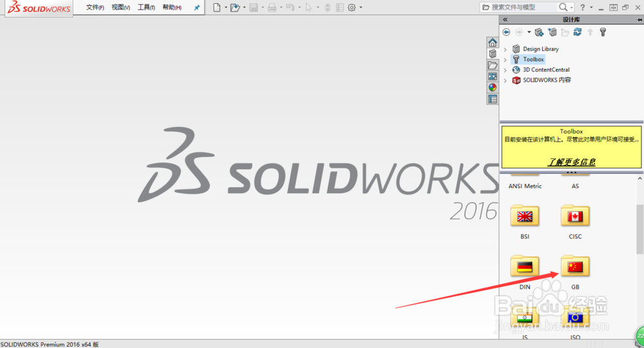Open the SOLIDWORKS Resources home tab

pyautogui.click(x=493, y=43)
